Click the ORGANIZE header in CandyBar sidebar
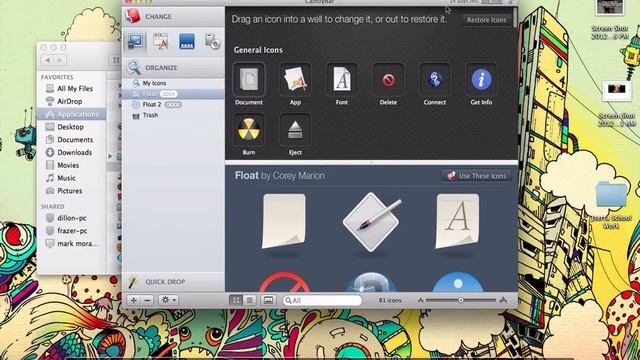This screenshot has height=360, width=640. tap(173, 68)
